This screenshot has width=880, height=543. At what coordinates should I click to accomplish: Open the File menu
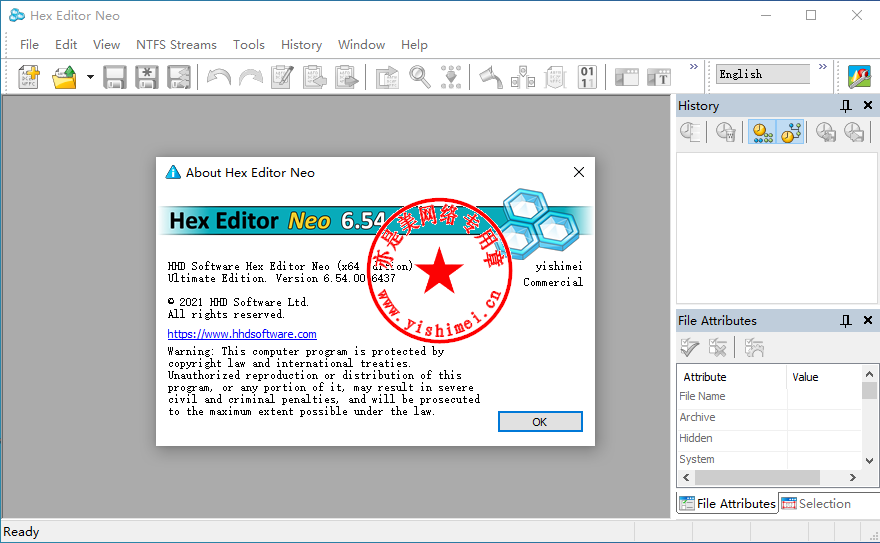(29, 45)
